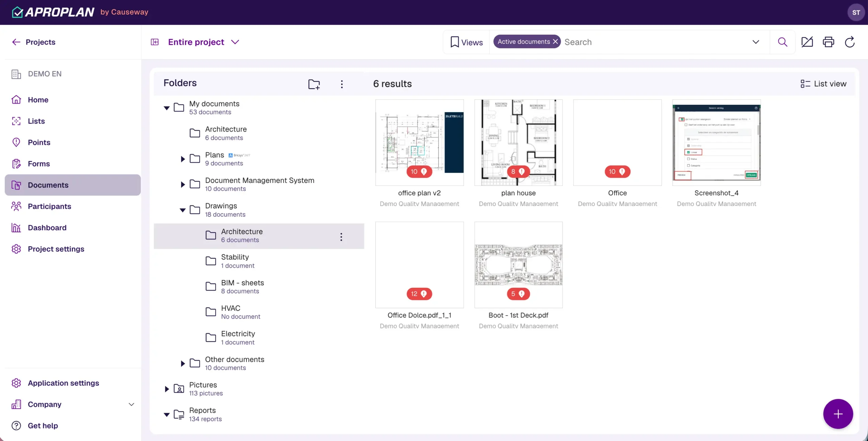This screenshot has width=868, height=441.
Task: Expand the Other documents folder
Action: coord(182,363)
